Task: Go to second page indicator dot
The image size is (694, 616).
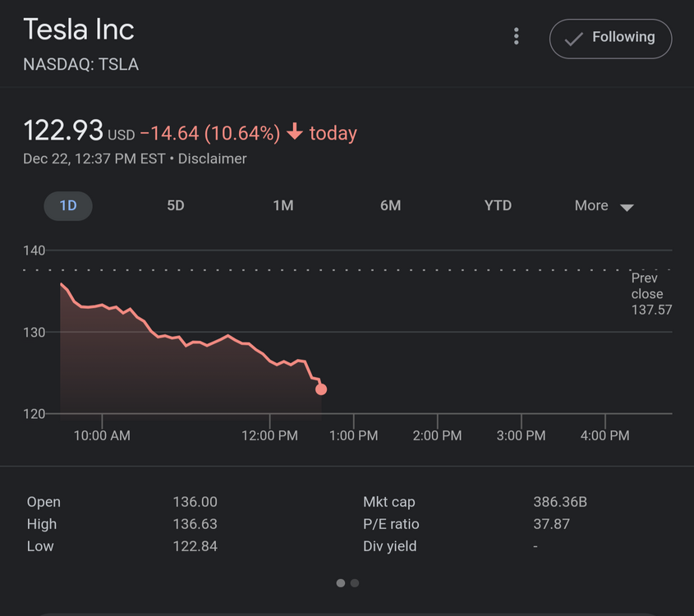Action: [355, 583]
